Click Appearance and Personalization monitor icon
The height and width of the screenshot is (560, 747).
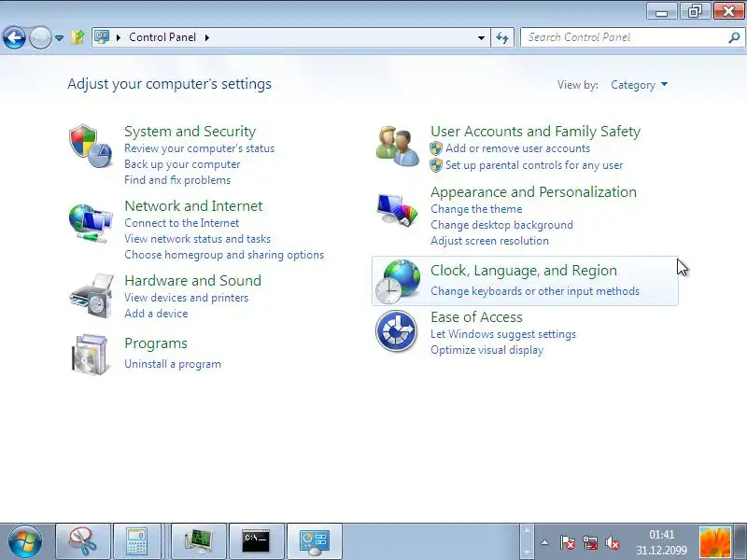[x=397, y=209]
